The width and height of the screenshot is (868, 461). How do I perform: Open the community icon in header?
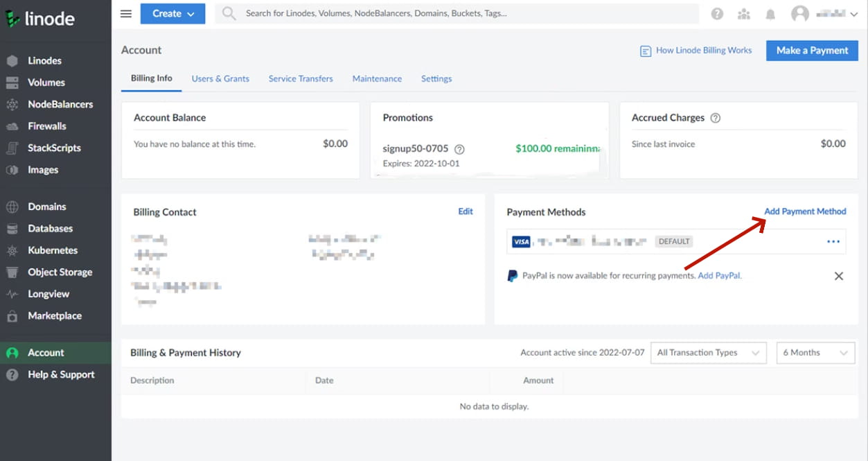pos(744,14)
